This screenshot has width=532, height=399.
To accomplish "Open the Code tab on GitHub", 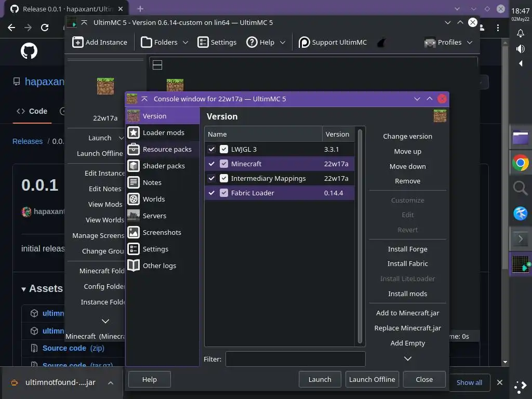I will point(32,111).
